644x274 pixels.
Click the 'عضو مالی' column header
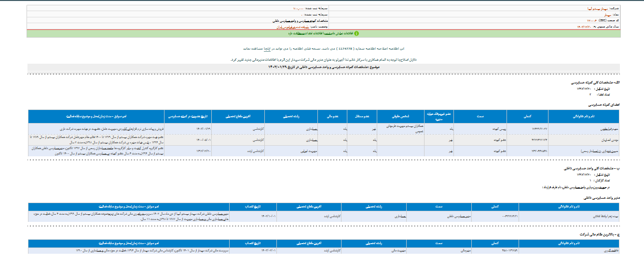pos(332,117)
